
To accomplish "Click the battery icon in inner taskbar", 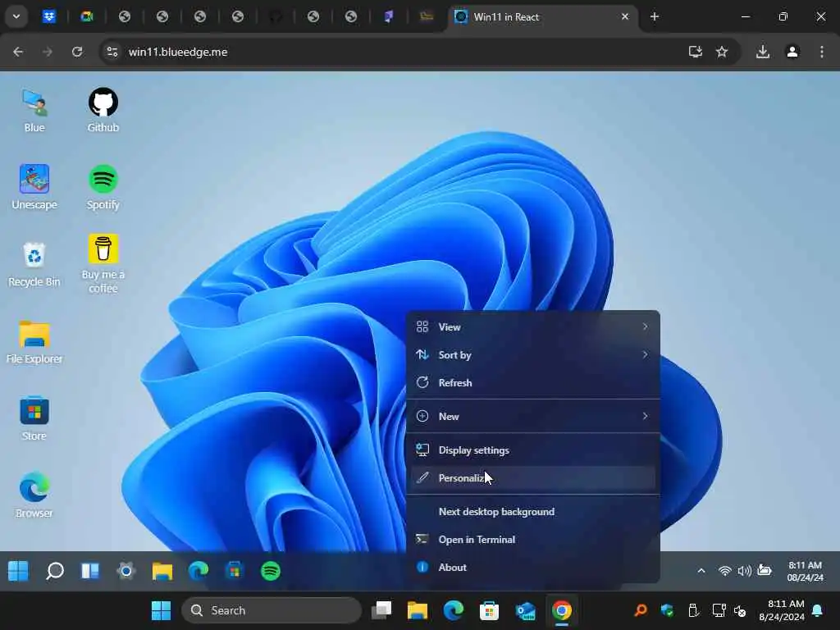I will (765, 571).
